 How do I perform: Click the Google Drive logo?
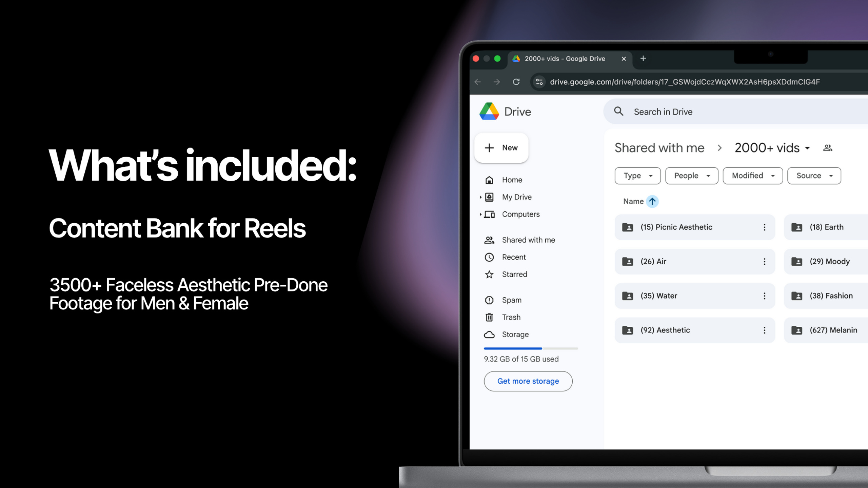click(489, 111)
